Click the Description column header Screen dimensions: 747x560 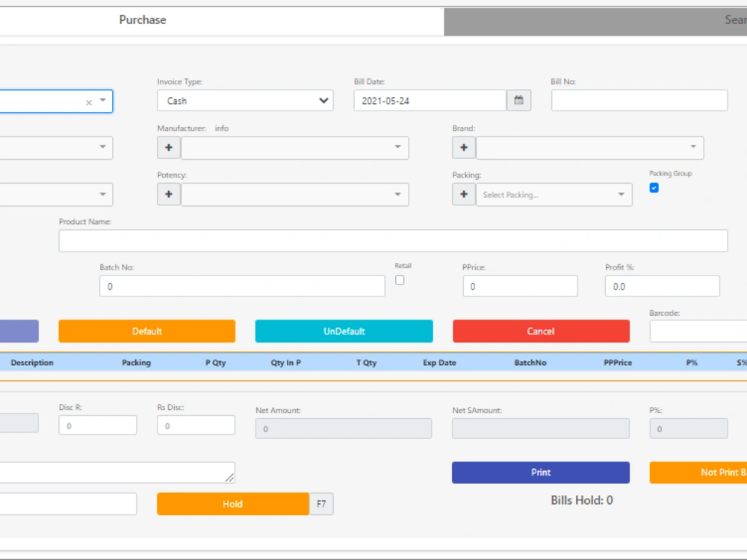click(32, 363)
